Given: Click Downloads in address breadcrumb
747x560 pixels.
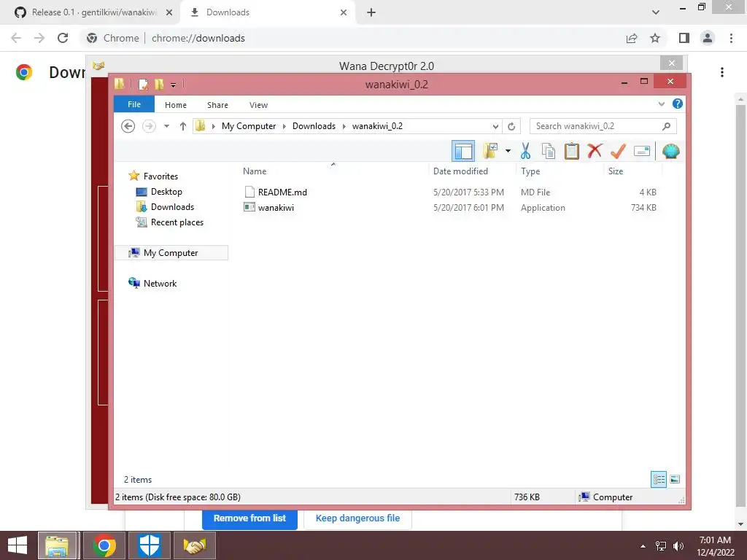Looking at the screenshot, I should pos(314,126).
